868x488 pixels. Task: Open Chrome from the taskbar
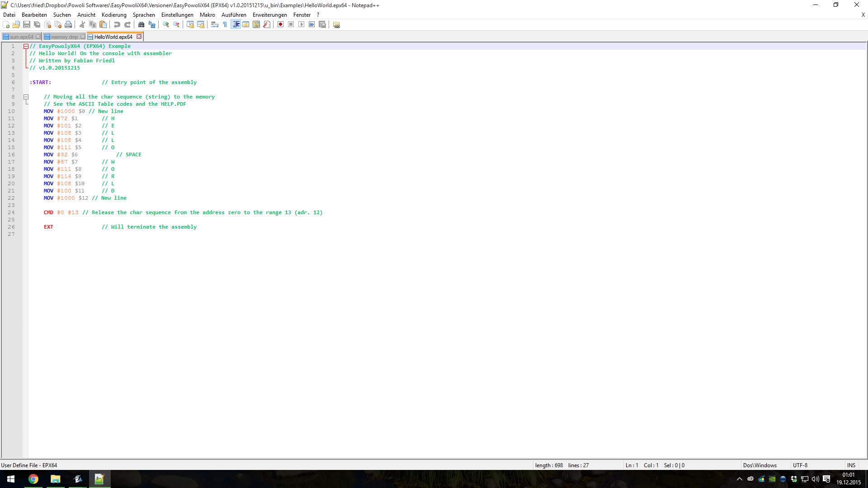[33, 479]
